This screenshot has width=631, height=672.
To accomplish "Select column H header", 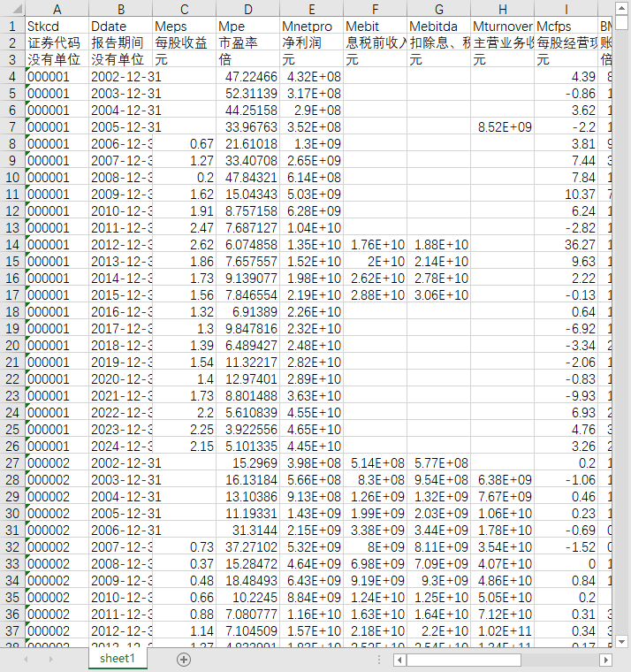I will [x=503, y=9].
